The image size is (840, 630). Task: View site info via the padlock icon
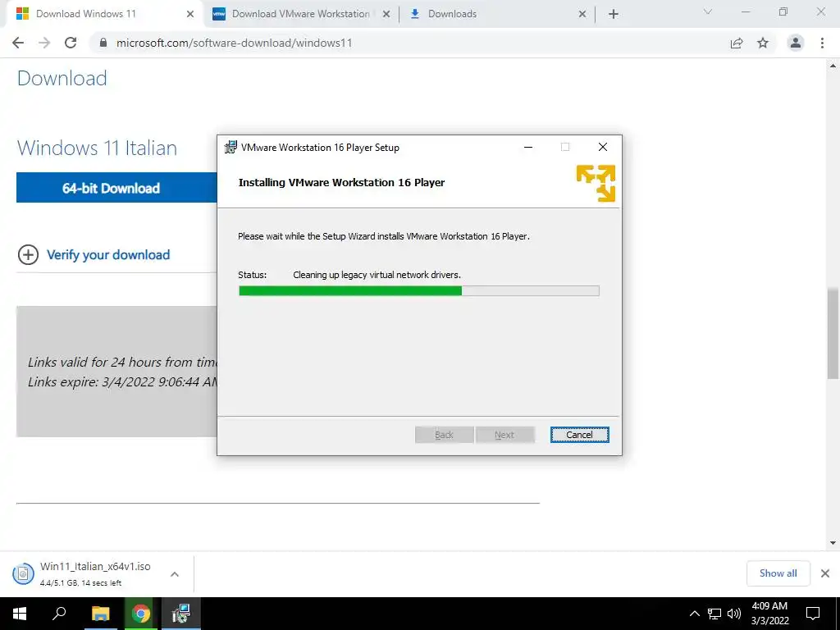click(103, 43)
